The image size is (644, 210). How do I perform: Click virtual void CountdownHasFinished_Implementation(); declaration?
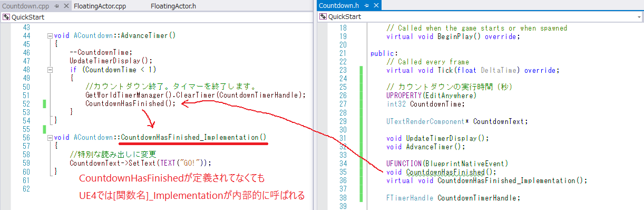486,180
